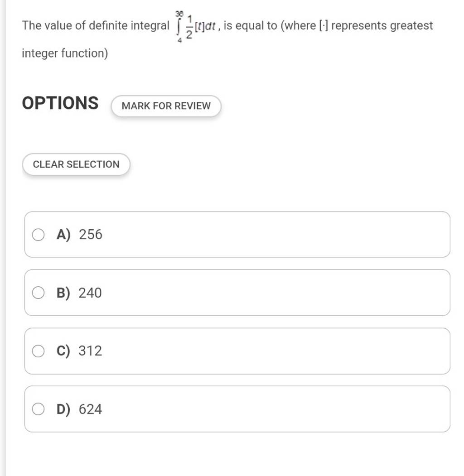Choose the answer card showing 240
Image resolution: width=464 pixels, height=476 pixels.
point(237,293)
